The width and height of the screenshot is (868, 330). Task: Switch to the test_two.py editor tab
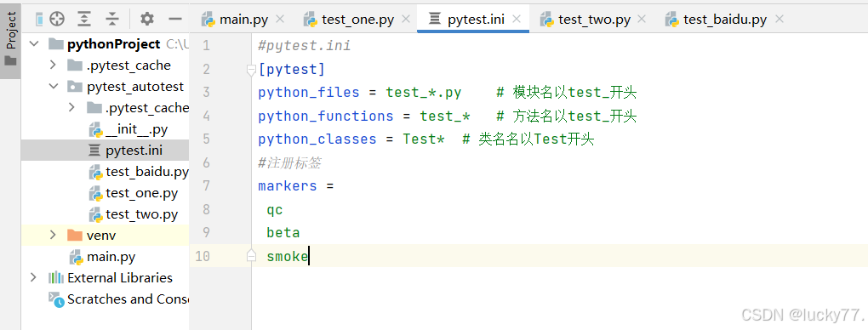(x=595, y=20)
